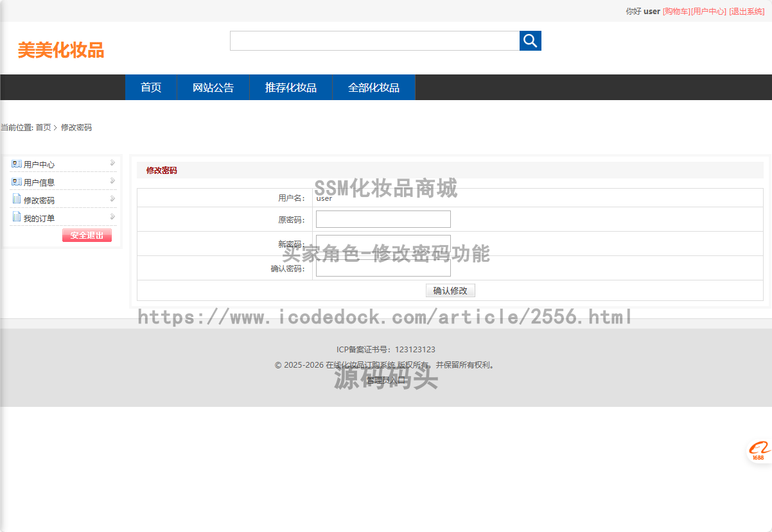Focus the 原密码 input field

(x=383, y=219)
